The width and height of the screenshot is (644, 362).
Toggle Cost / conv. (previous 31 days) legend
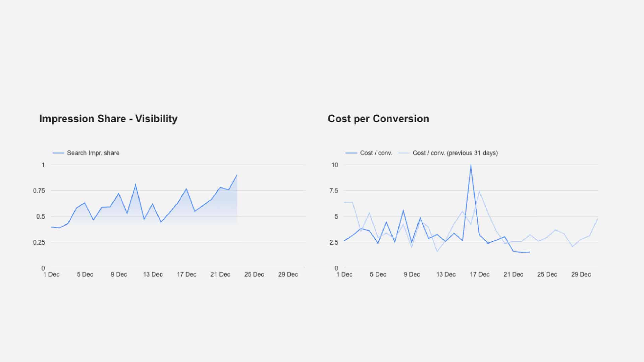tap(455, 153)
